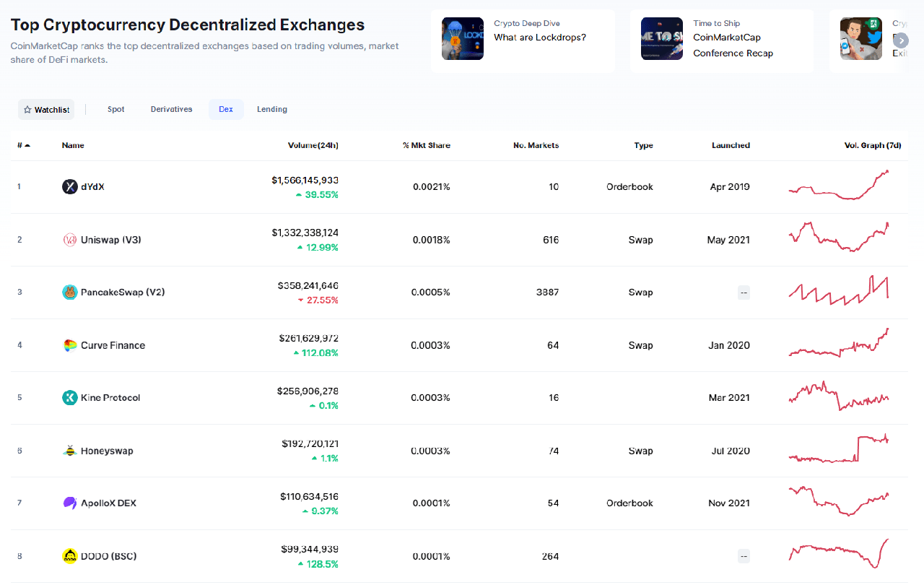Screen dimensions: 924x585
Task: Open the DODO (BSC) exchange link
Action: [x=108, y=556]
